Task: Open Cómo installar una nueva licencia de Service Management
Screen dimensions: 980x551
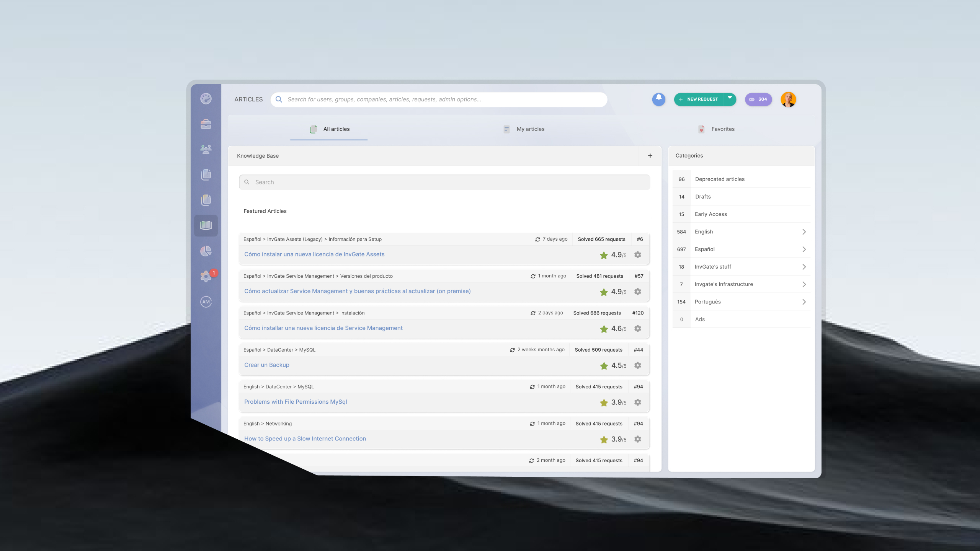Action: point(323,328)
